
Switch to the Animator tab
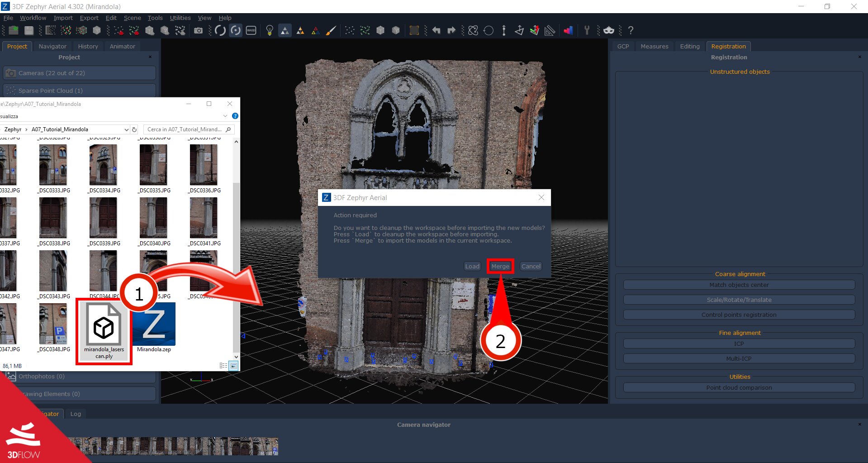pos(122,46)
